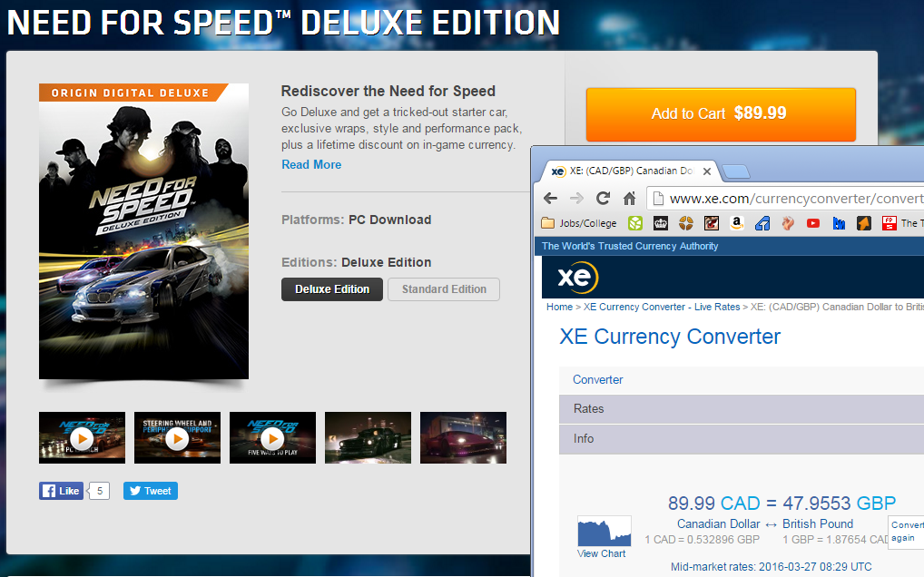Open the black crown bookmark icon

pyautogui.click(x=661, y=223)
